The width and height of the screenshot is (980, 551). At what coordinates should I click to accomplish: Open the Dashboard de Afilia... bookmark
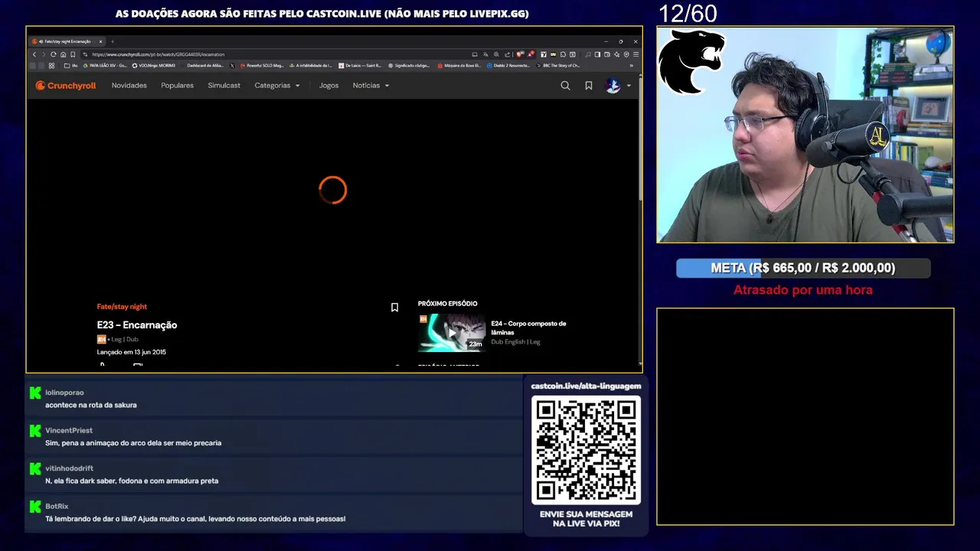click(x=205, y=66)
